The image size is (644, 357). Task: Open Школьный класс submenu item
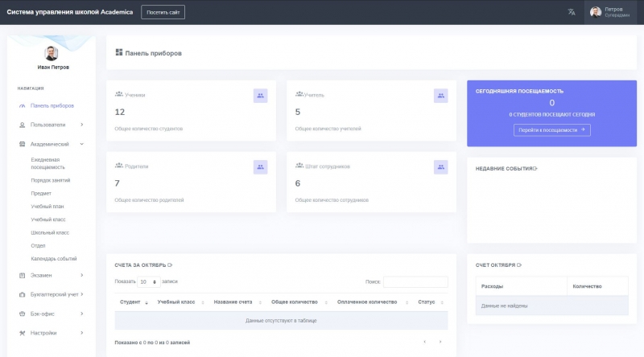click(50, 232)
